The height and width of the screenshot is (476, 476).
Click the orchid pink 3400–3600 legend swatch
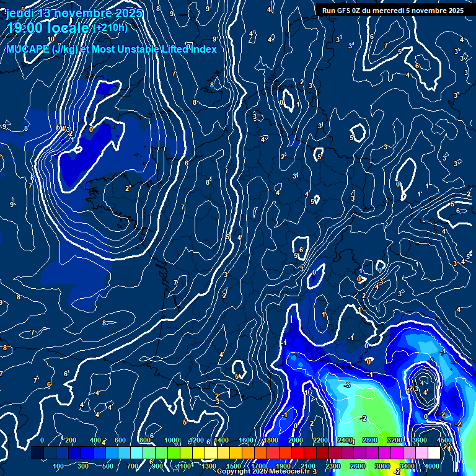pos(409,452)
